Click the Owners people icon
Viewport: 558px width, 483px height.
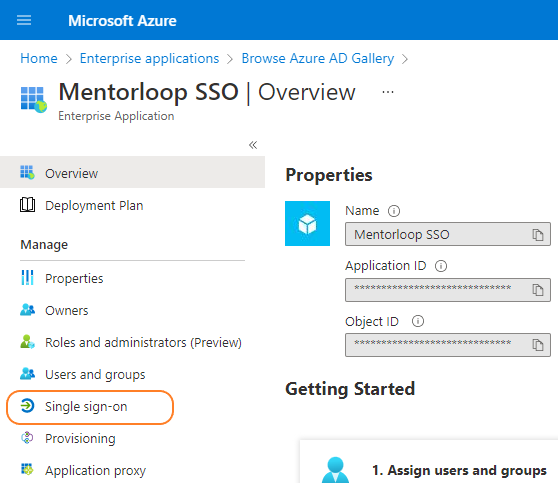click(x=27, y=310)
